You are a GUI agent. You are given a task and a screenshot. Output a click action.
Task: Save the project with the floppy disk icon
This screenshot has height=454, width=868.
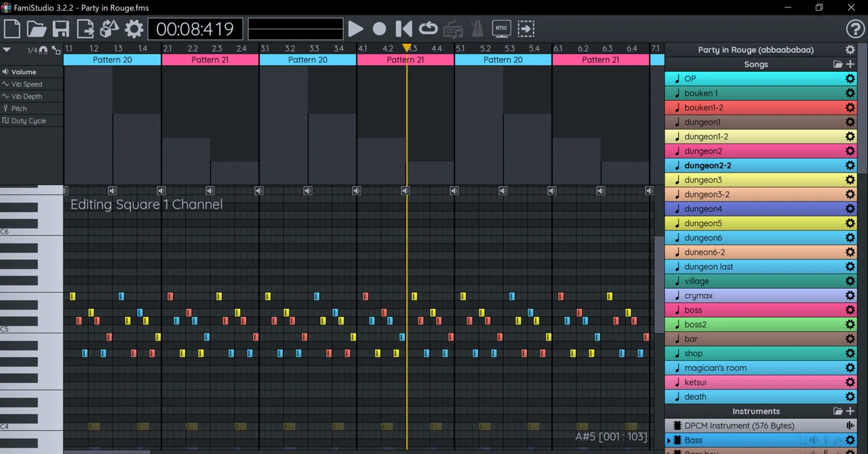pyautogui.click(x=61, y=28)
